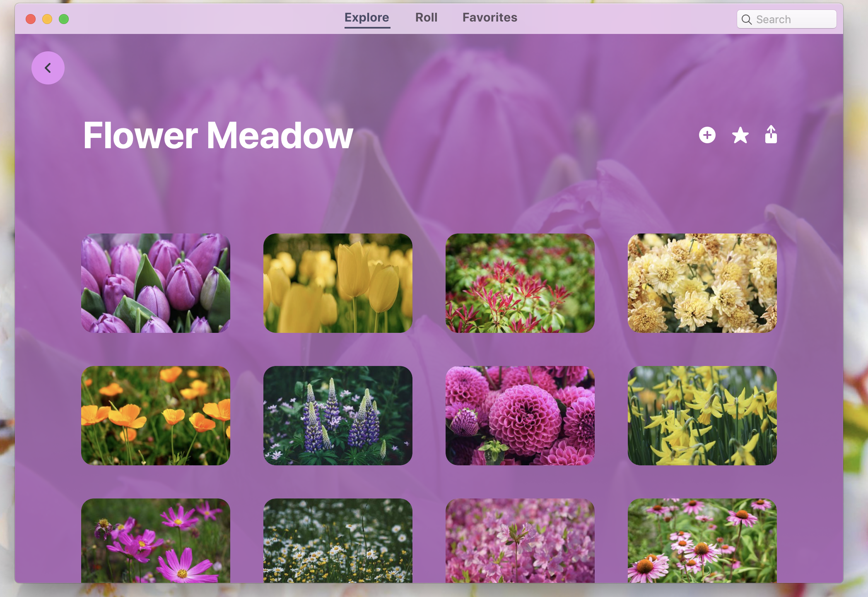The height and width of the screenshot is (597, 868).
Task: Favorite this collection with the star icon
Action: pos(740,135)
